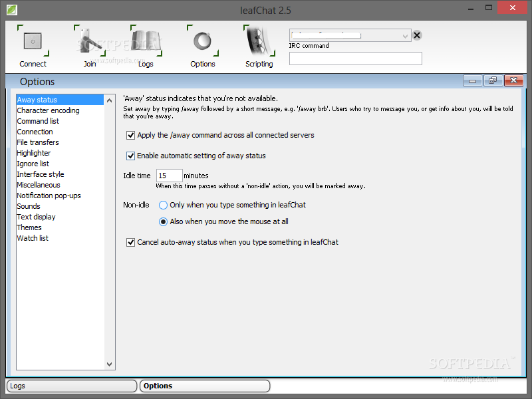Select Command list in options list
532x399 pixels.
tap(60, 121)
